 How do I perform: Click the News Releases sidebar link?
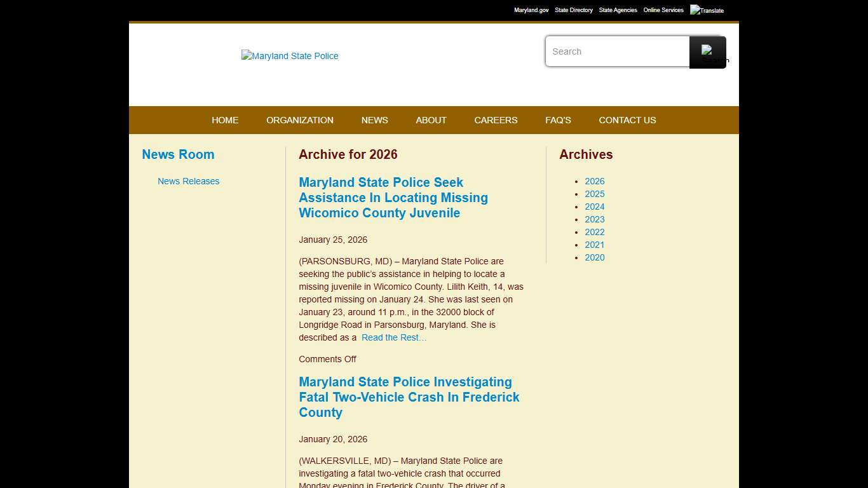click(x=188, y=181)
